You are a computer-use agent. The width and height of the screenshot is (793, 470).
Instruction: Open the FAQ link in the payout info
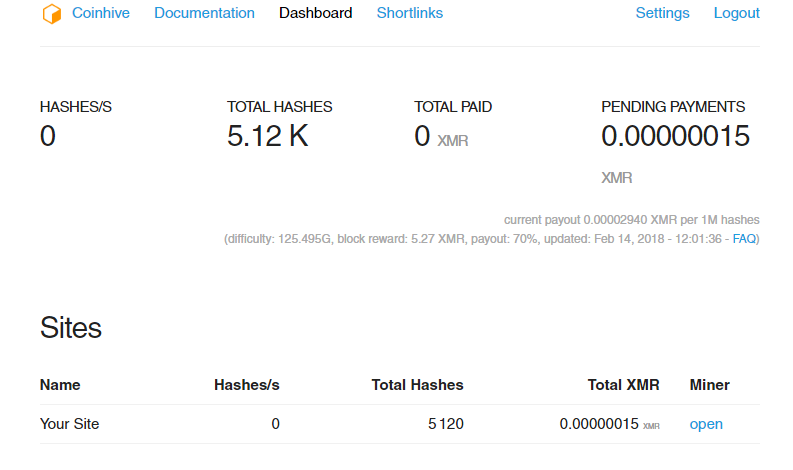[x=744, y=239]
